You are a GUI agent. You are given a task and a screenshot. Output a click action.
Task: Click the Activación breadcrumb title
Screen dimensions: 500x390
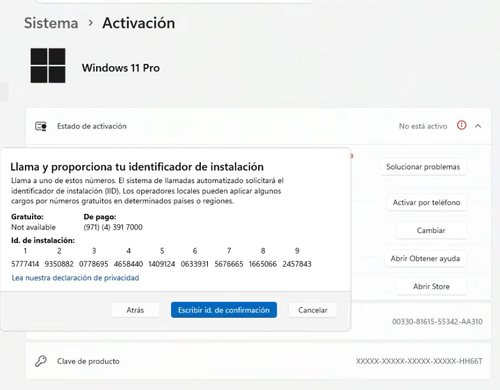139,23
